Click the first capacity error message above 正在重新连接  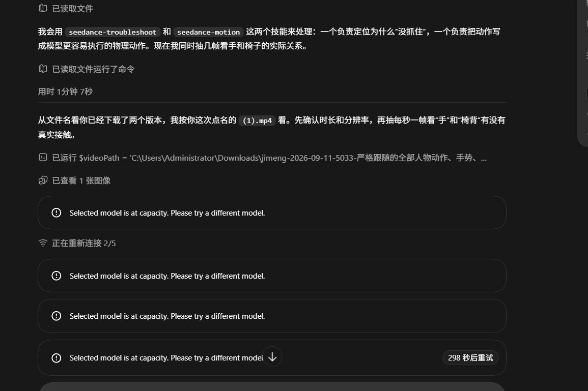[x=167, y=213]
